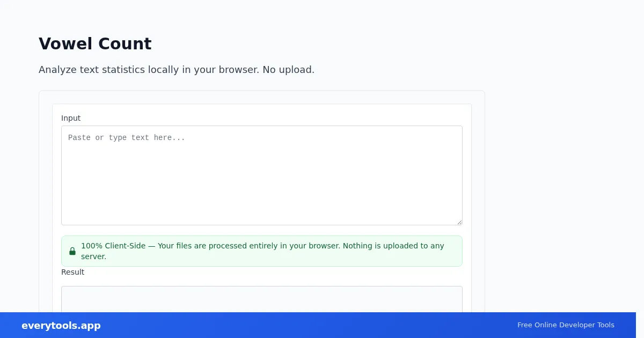Viewport: 644px width, 338px height.
Task: Click the green padlock icon
Action: tap(72, 251)
